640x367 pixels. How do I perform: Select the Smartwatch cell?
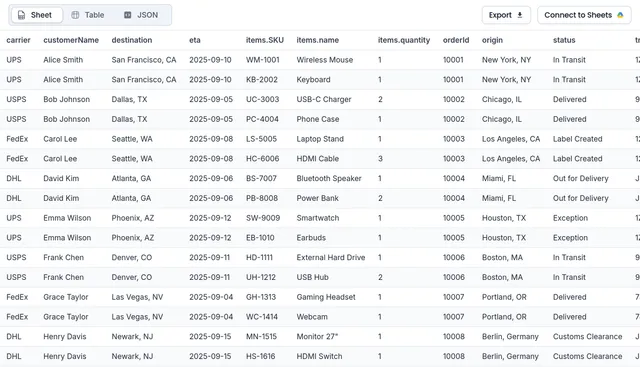(x=318, y=218)
